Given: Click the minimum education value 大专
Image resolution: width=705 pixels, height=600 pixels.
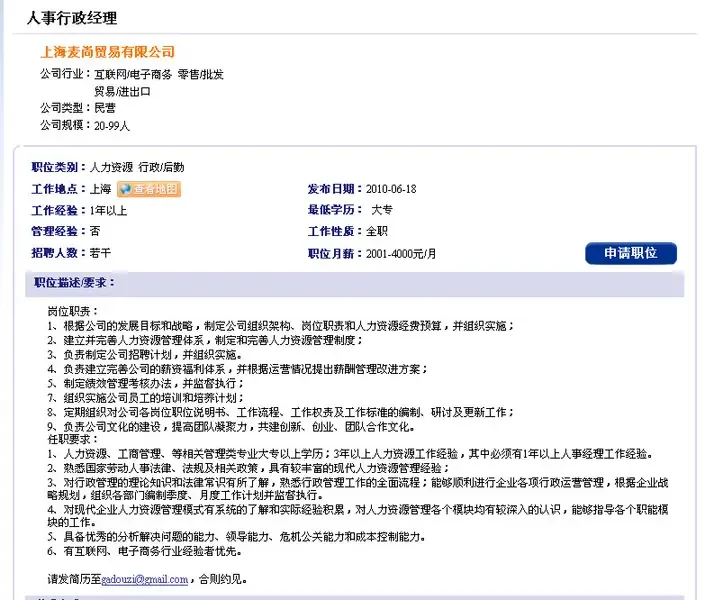Looking at the screenshot, I should [381, 211].
